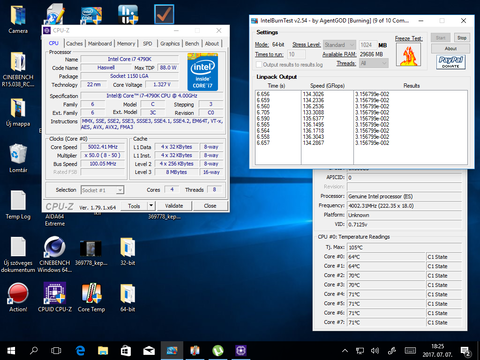Show hidden tray icons chevron
The height and width of the screenshot is (360, 480).
345,351
